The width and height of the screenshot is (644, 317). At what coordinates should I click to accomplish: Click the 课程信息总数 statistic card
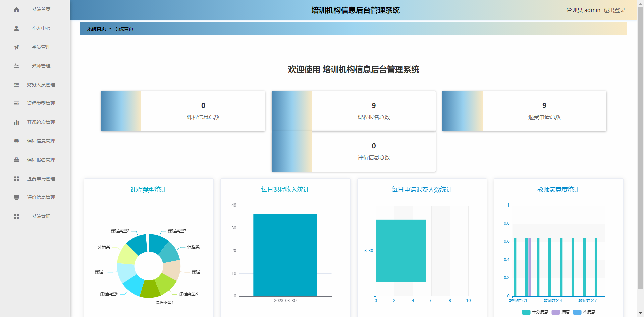tap(183, 111)
